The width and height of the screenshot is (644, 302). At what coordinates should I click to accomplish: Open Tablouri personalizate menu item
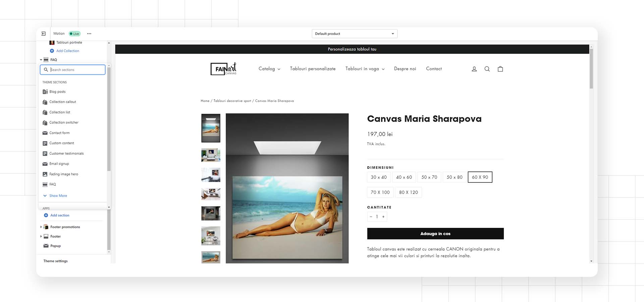[x=313, y=69]
